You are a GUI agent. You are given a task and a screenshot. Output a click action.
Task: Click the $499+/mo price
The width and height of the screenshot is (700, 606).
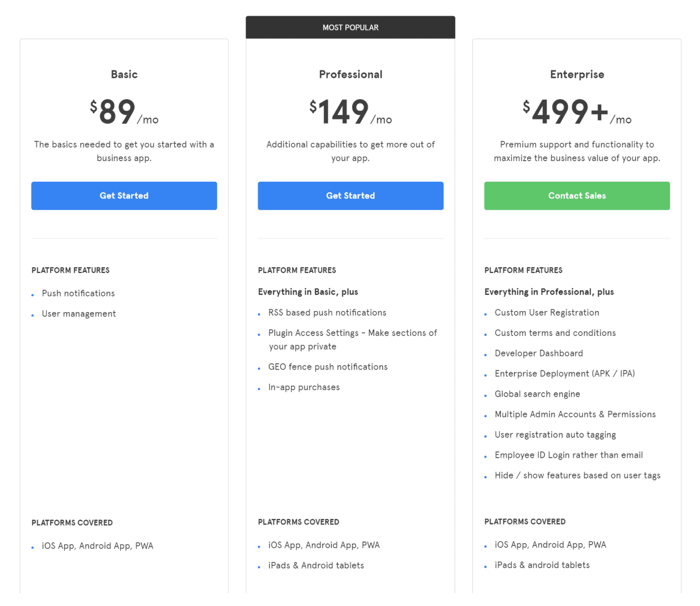pos(577,112)
